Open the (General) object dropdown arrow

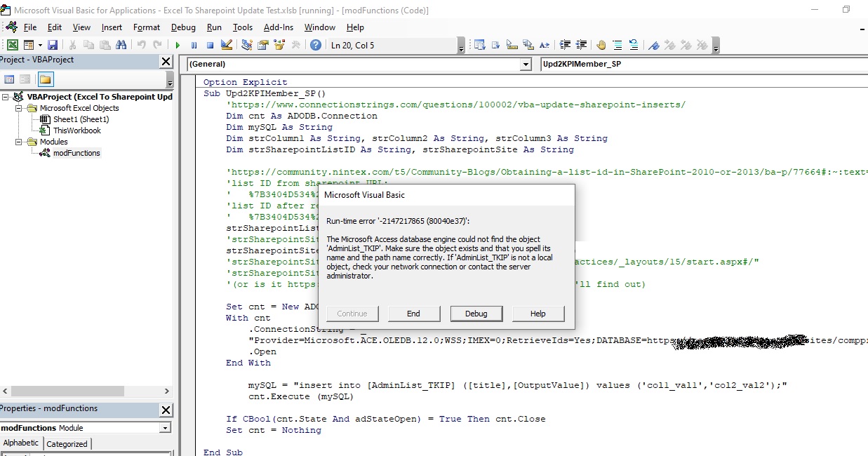pyautogui.click(x=526, y=65)
